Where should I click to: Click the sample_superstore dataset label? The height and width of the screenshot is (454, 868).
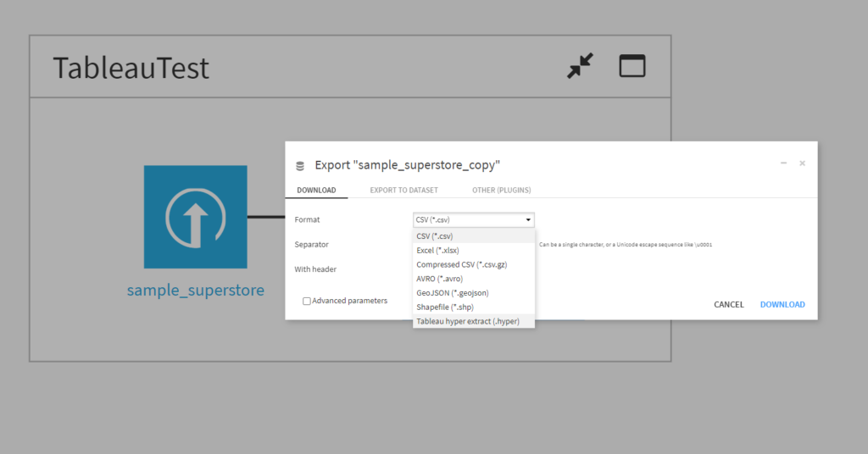(196, 291)
